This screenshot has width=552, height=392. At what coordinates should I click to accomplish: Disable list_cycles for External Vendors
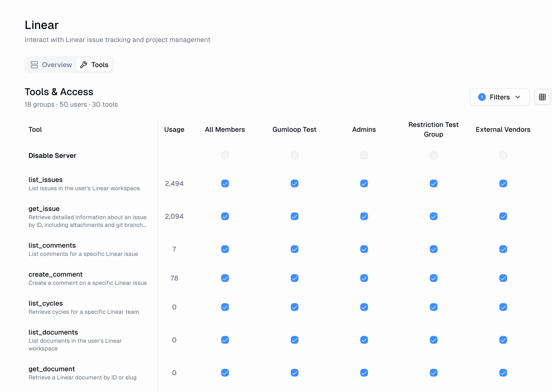pos(503,307)
